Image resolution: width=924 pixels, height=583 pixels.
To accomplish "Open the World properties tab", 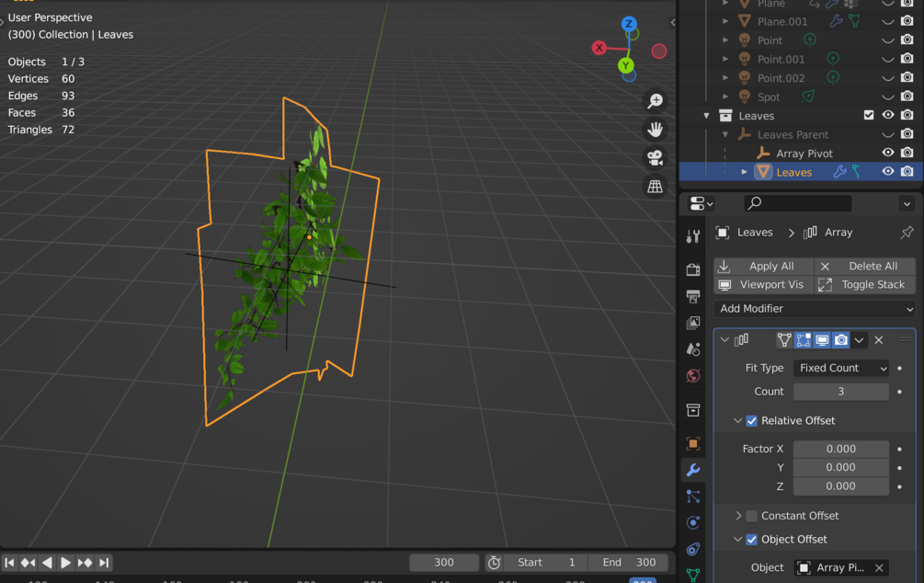I will [x=693, y=376].
